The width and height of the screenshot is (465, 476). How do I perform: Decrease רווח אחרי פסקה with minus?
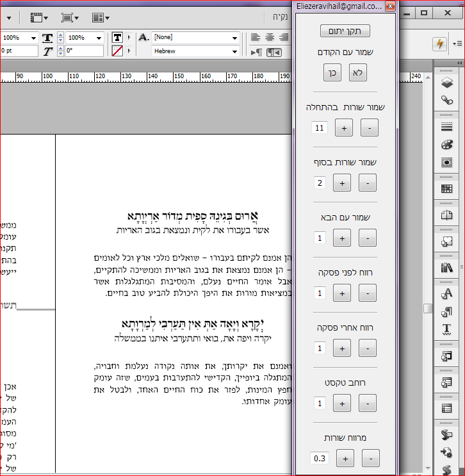point(368,349)
